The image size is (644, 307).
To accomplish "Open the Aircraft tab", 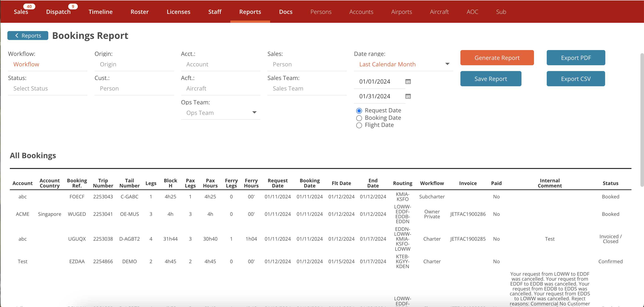I will coord(439,12).
